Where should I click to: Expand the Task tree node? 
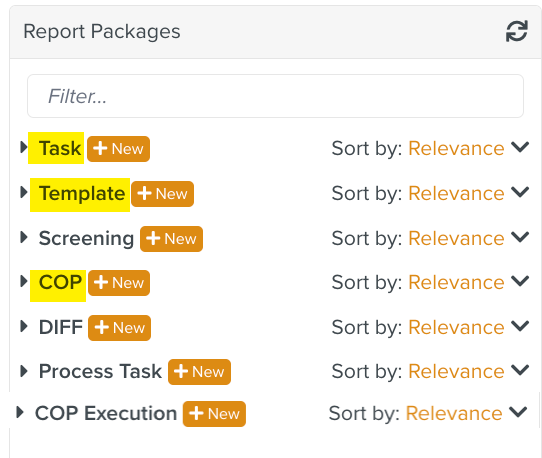click(24, 148)
